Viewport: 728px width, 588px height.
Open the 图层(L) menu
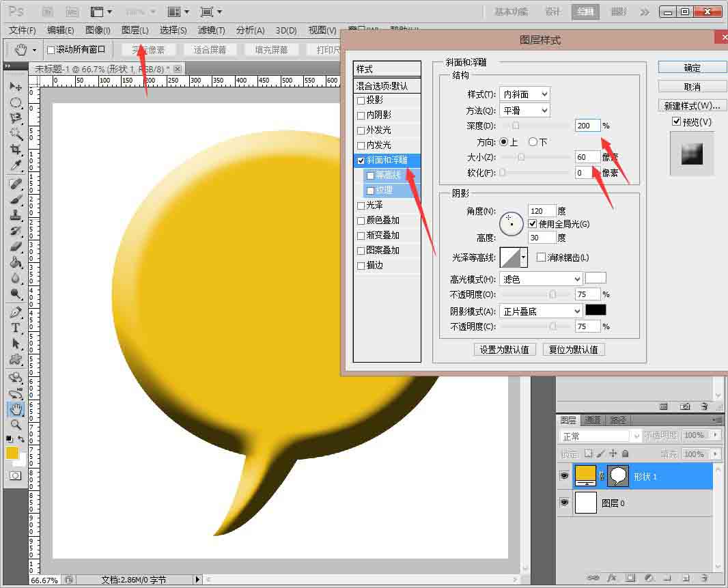[135, 30]
